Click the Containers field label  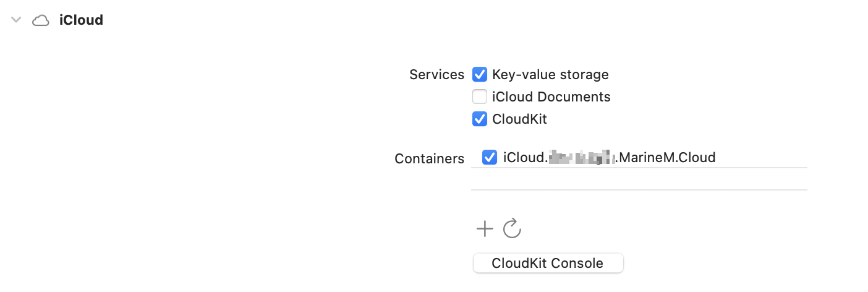(x=429, y=158)
